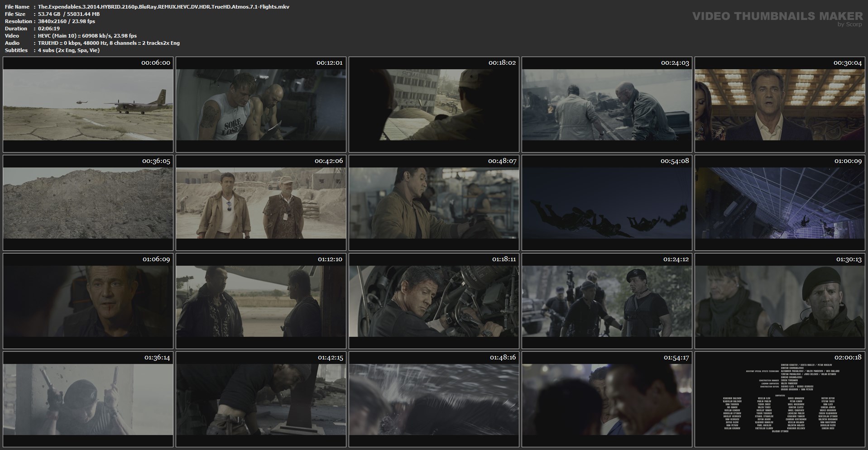Select the thumbnail at 00:48:07
The width and height of the screenshot is (868, 450).
tap(434, 203)
